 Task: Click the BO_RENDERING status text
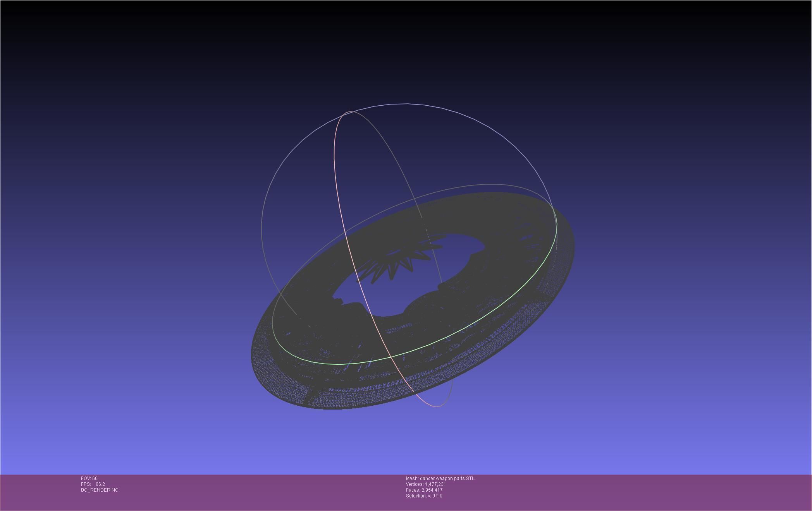point(100,490)
